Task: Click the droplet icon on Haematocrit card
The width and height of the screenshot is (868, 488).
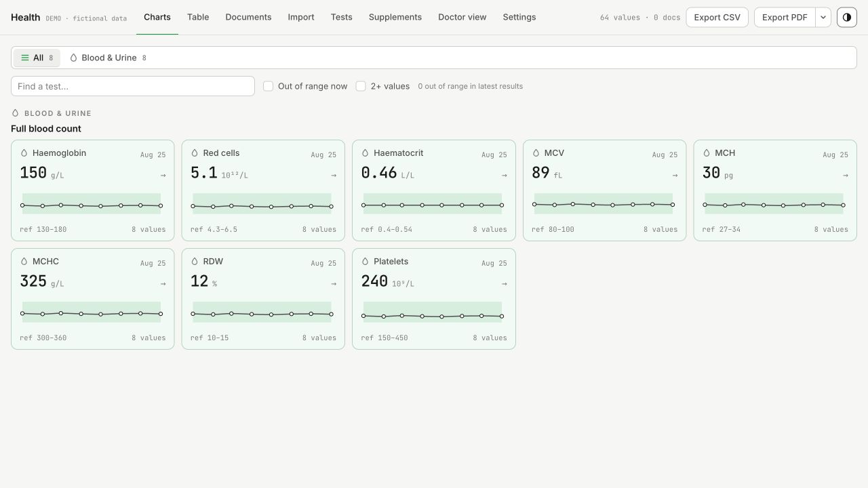Action: (366, 153)
